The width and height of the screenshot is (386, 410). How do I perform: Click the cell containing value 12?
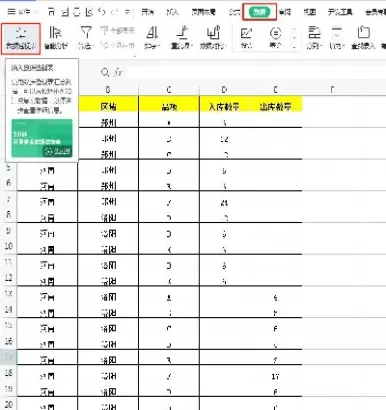click(x=224, y=139)
